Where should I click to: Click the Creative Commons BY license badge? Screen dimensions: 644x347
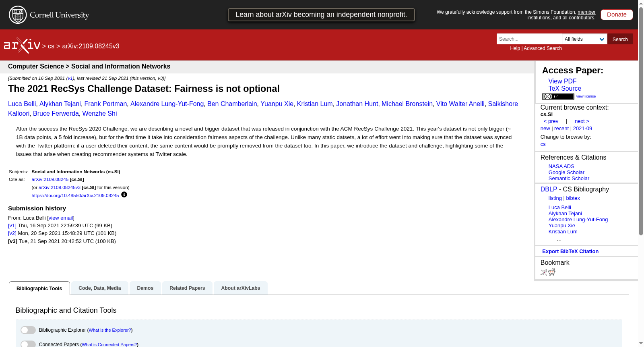[558, 96]
